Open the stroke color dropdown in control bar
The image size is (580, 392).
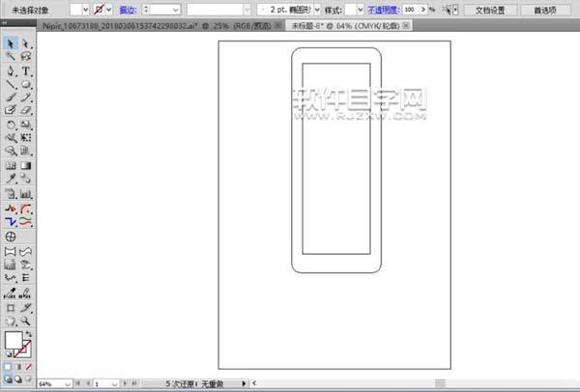(x=108, y=10)
